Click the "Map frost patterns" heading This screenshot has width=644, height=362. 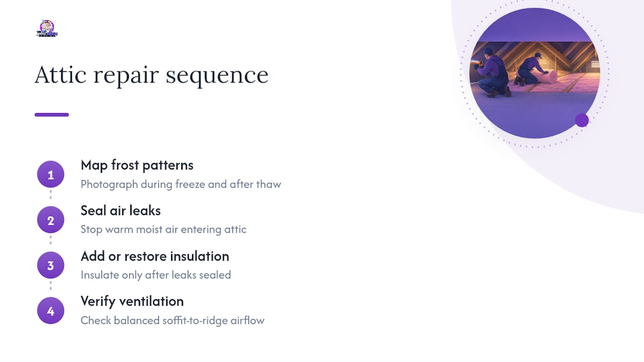[137, 165]
